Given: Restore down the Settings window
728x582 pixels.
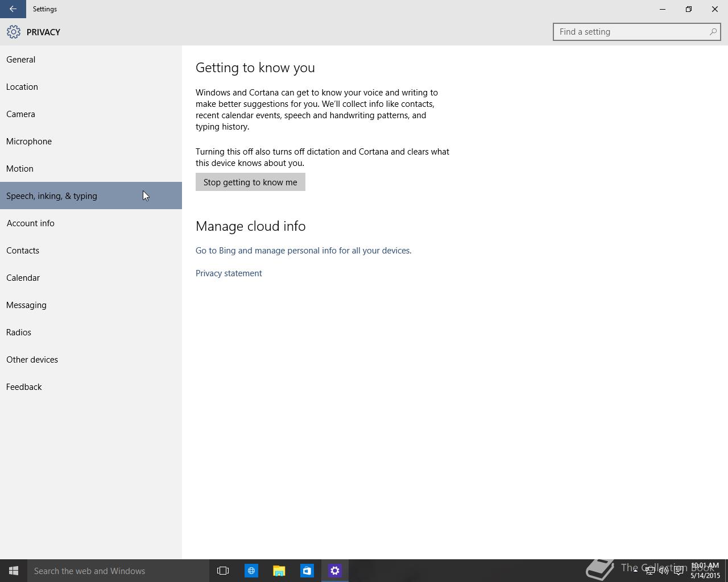Looking at the screenshot, I should tap(689, 9).
